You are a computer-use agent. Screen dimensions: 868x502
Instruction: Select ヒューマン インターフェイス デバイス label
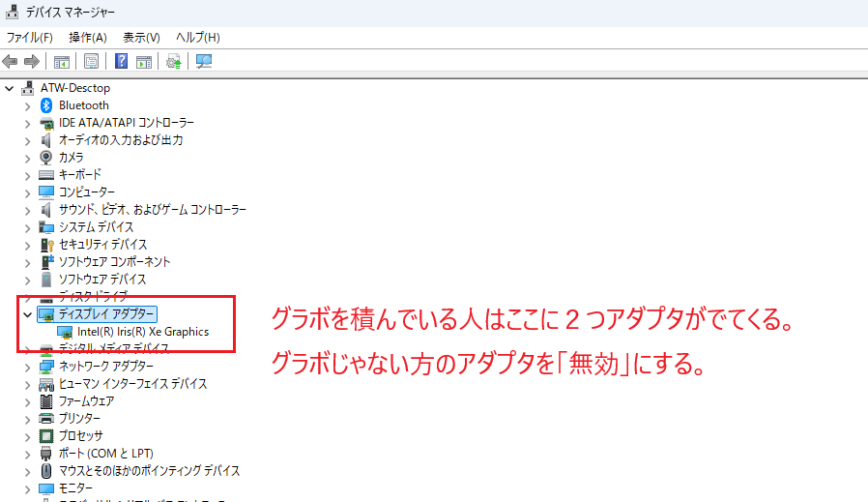132,383
